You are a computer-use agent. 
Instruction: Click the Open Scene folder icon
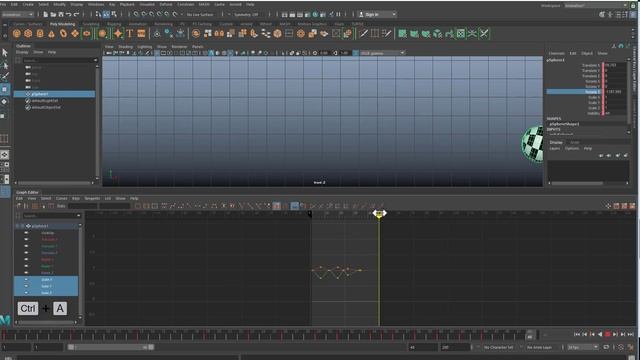(53, 14)
